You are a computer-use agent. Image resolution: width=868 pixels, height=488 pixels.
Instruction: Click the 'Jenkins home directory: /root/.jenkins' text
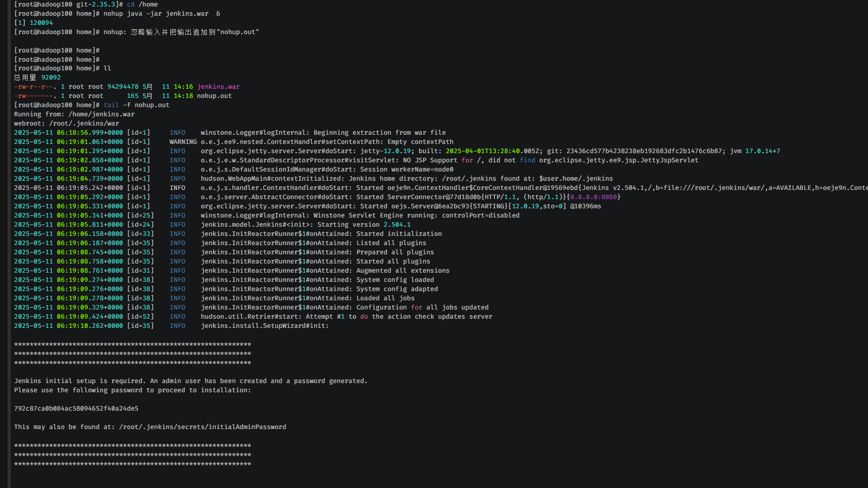point(422,179)
